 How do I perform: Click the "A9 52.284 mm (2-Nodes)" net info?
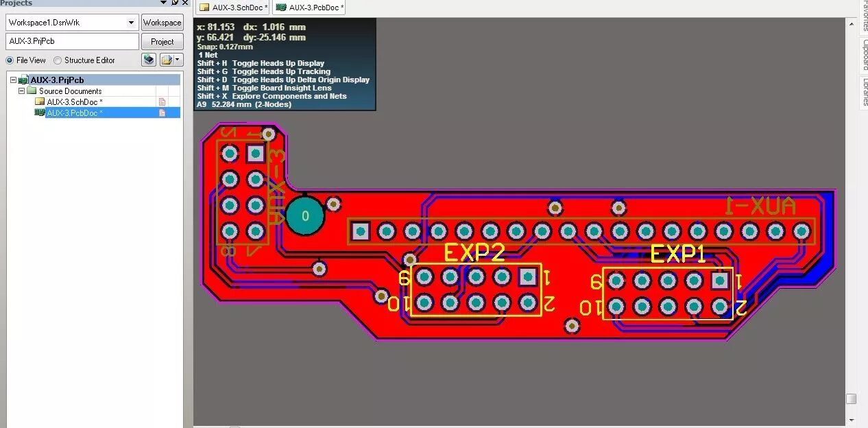[x=244, y=105]
